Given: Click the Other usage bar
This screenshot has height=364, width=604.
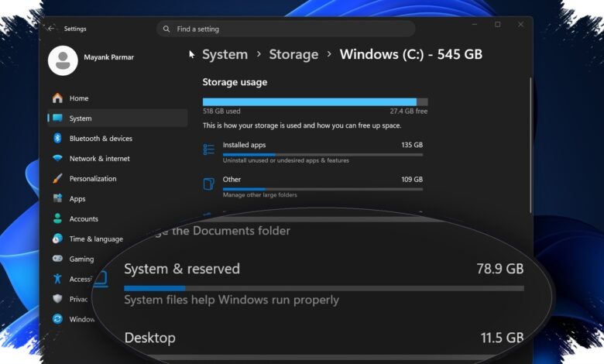Looking at the screenshot, I should (323, 189).
